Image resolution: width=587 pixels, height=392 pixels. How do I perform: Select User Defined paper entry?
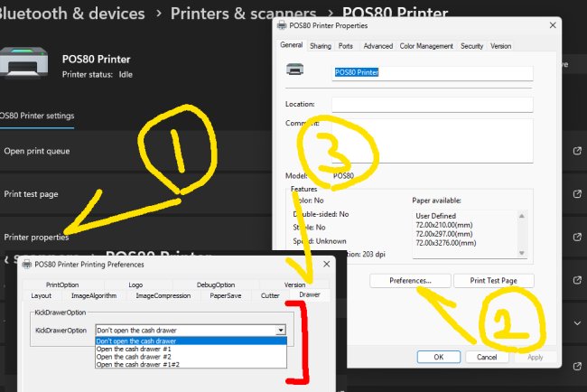pyautogui.click(x=435, y=216)
